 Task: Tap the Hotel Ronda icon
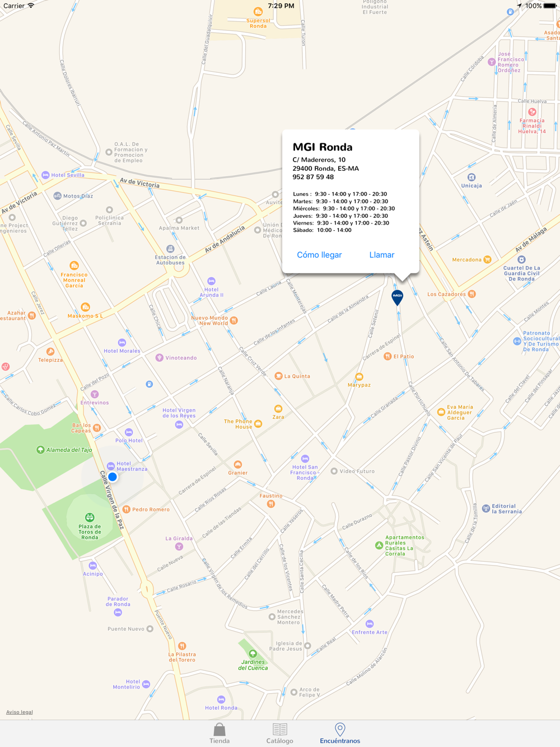(221, 699)
